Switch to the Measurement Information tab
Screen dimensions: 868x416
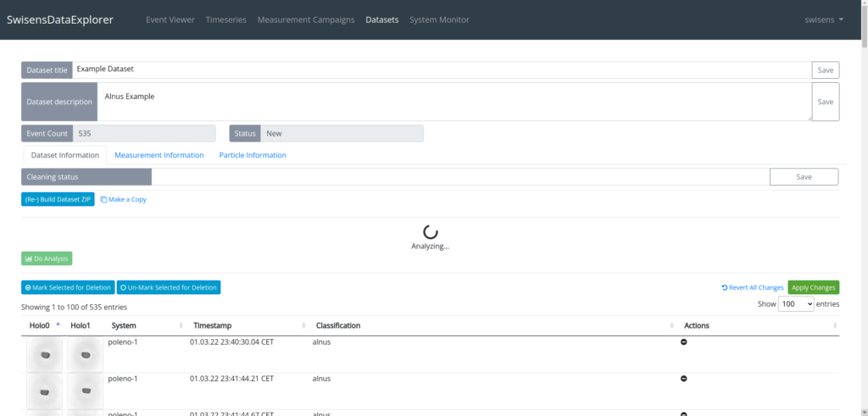[x=159, y=155]
